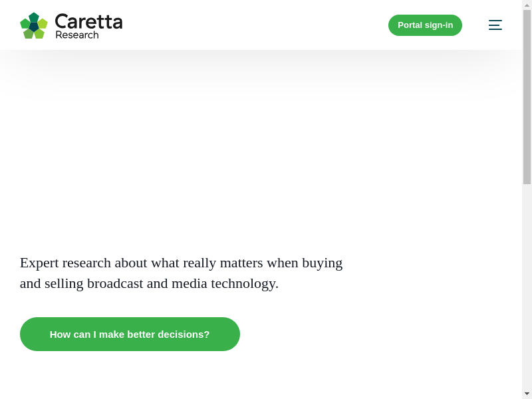Image resolution: width=532 pixels, height=399 pixels.
Task: Click the lime pentagon on logo's right
Action: (43, 23)
